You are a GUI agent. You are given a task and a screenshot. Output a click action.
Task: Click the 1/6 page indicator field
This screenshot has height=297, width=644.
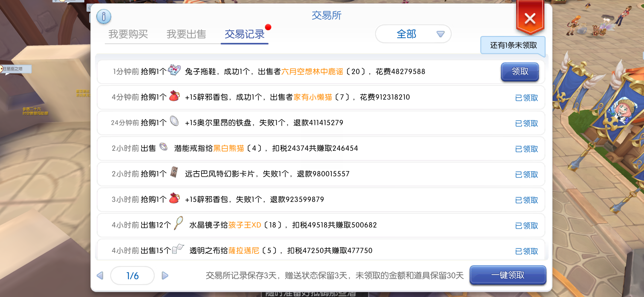click(132, 276)
